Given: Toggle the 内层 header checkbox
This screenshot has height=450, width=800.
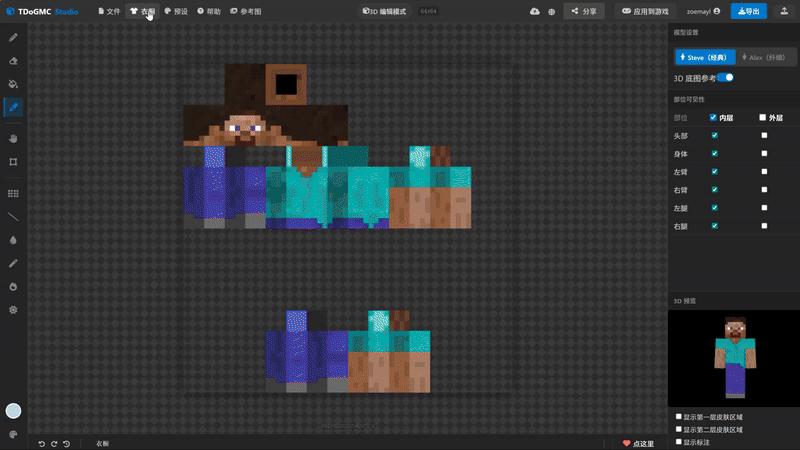Looking at the screenshot, I should 713,117.
